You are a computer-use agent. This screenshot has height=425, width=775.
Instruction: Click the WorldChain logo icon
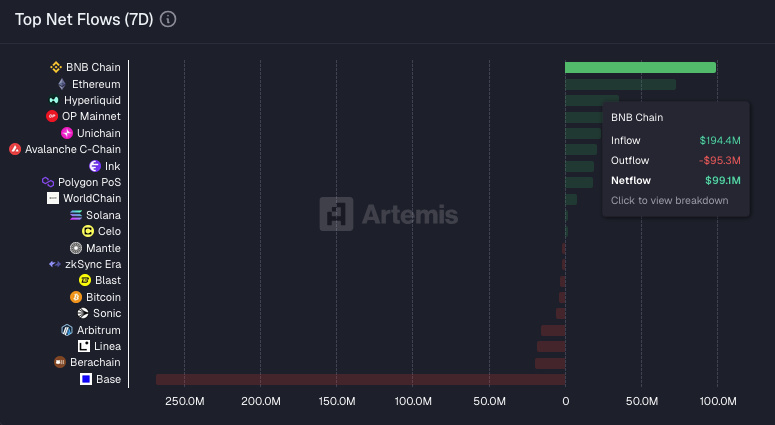(x=53, y=198)
